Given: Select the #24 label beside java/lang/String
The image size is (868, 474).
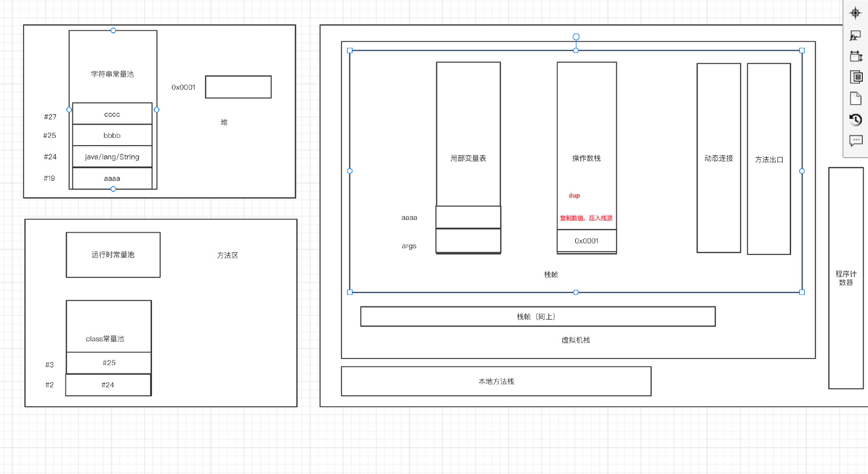Looking at the screenshot, I should click(50, 157).
